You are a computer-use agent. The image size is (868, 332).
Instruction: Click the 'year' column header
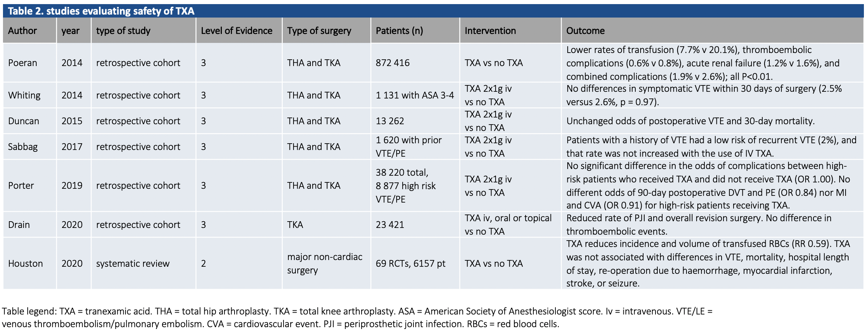point(71,31)
